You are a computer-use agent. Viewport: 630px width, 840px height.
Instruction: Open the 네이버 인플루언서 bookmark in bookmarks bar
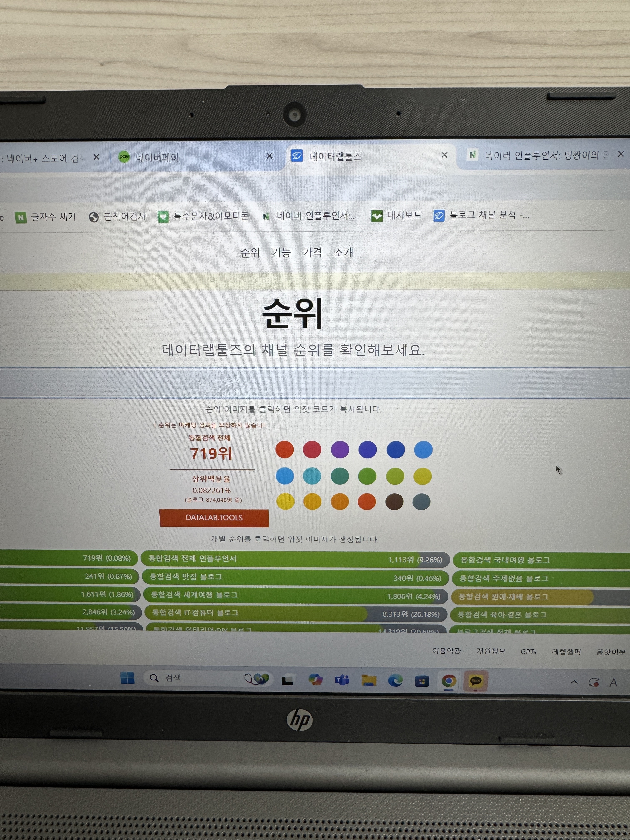pos(310,216)
